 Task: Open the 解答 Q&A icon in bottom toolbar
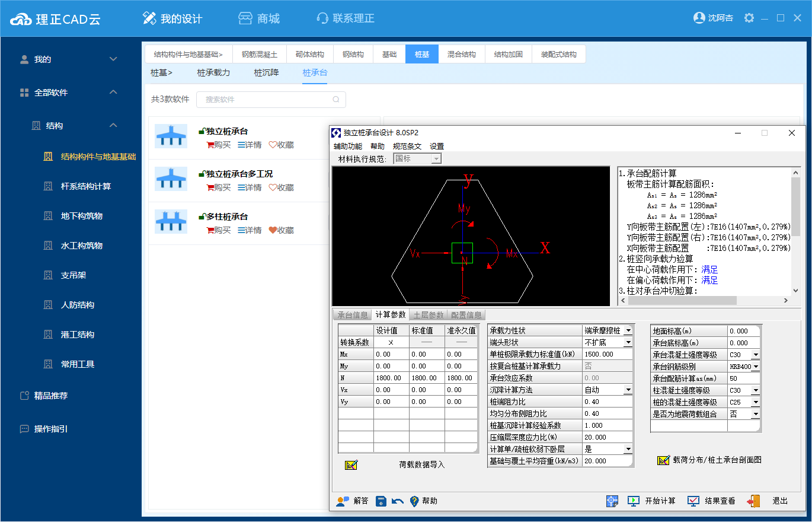pyautogui.click(x=343, y=501)
